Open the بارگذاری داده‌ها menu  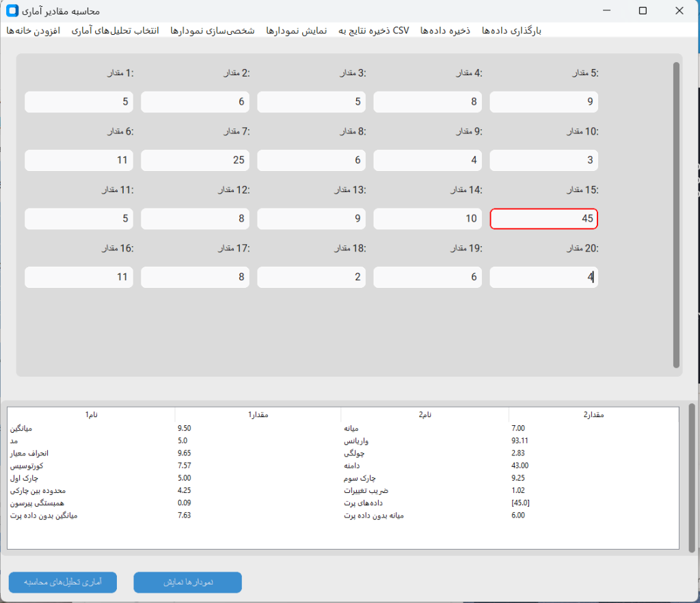(x=511, y=31)
